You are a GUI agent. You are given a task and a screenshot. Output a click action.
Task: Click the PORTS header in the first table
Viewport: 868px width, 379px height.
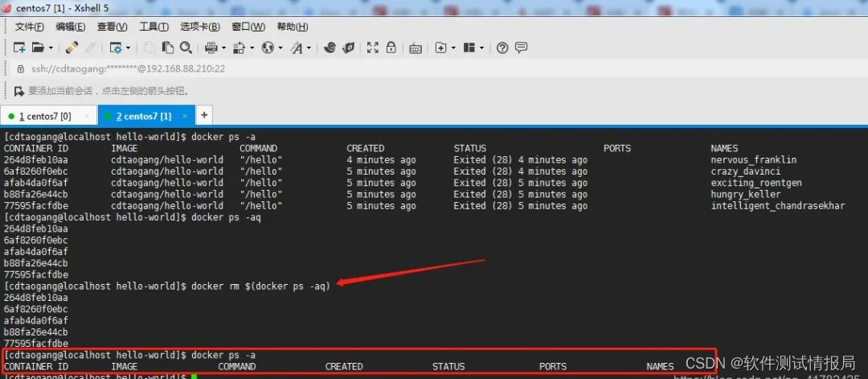click(x=617, y=148)
